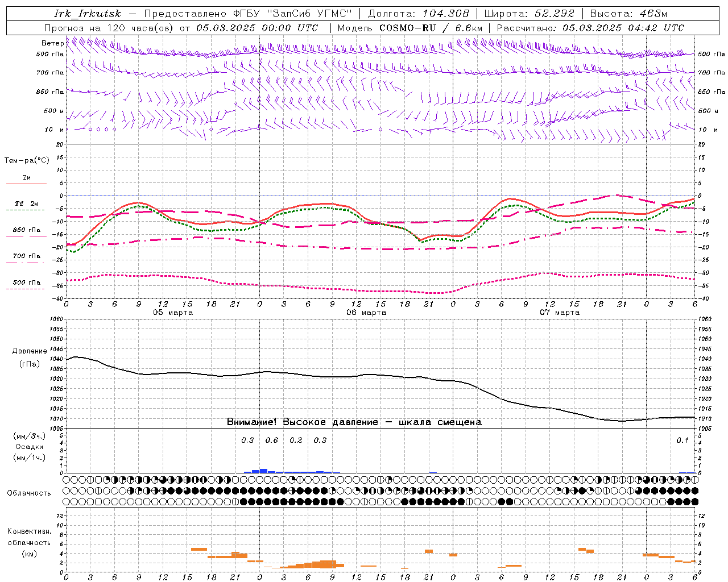Viewport: 728px width, 582px height.
Task: Click the Осадки precipitation label
Action: point(30,447)
